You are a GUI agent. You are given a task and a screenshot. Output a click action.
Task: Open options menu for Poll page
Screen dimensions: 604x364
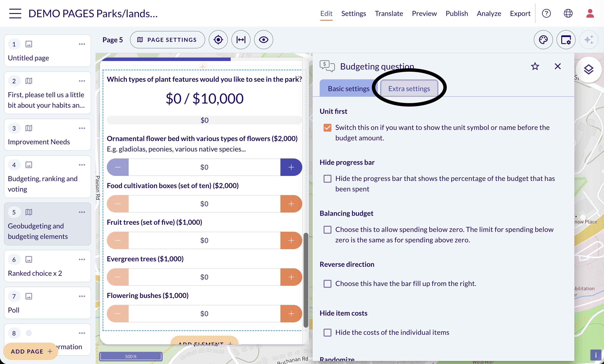(82, 296)
